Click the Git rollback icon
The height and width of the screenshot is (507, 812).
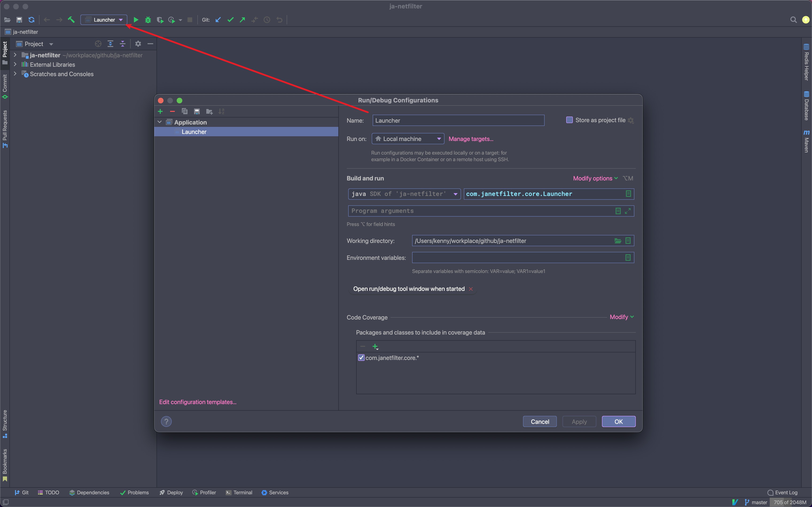(x=279, y=20)
